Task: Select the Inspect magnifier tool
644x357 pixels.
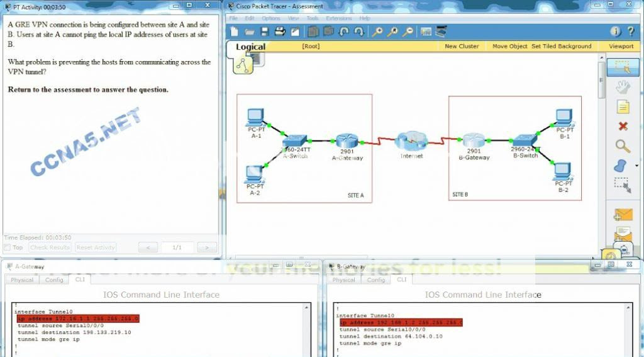Action: click(x=623, y=146)
